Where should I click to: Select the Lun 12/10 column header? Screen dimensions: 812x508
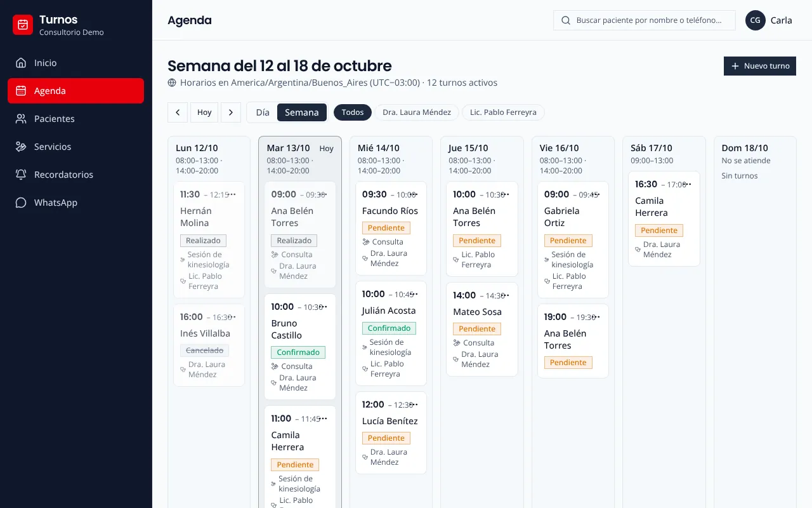(197, 148)
